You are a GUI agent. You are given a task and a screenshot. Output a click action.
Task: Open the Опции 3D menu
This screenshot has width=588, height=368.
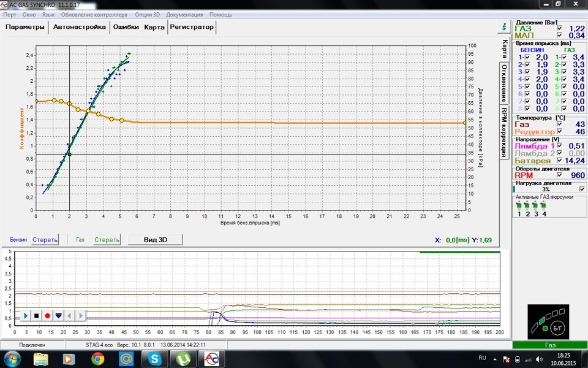tap(147, 15)
